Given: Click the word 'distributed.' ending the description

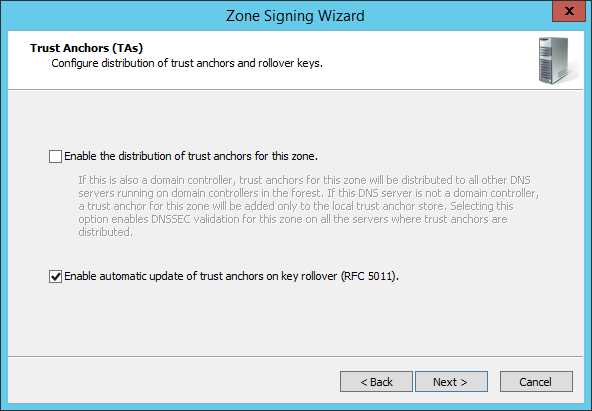Looking at the screenshot, I should [105, 232].
